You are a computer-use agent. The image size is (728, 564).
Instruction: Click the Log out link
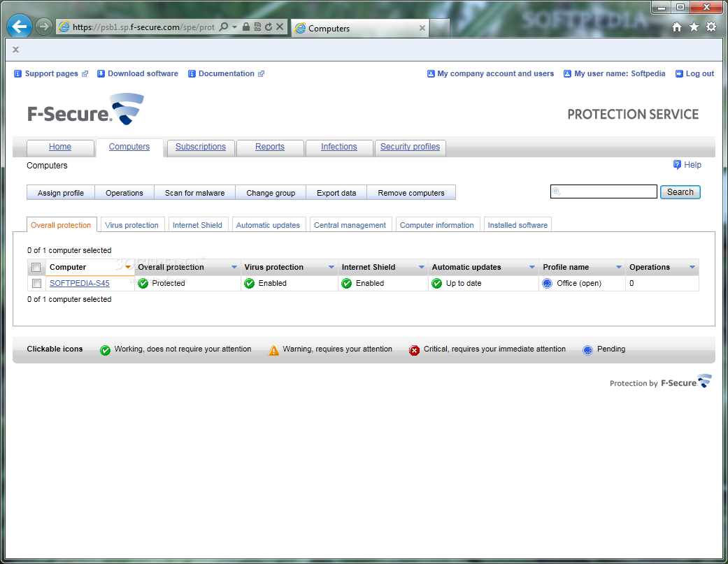pyautogui.click(x=700, y=74)
